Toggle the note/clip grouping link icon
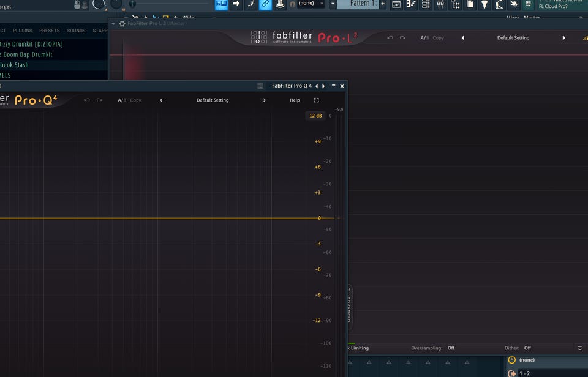 click(x=265, y=4)
